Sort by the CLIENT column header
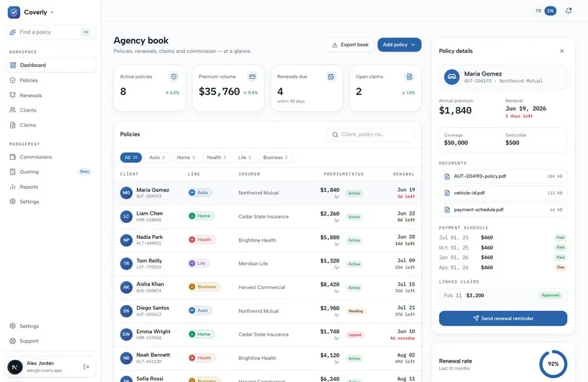Screen dimensions: 588x382 (129, 174)
